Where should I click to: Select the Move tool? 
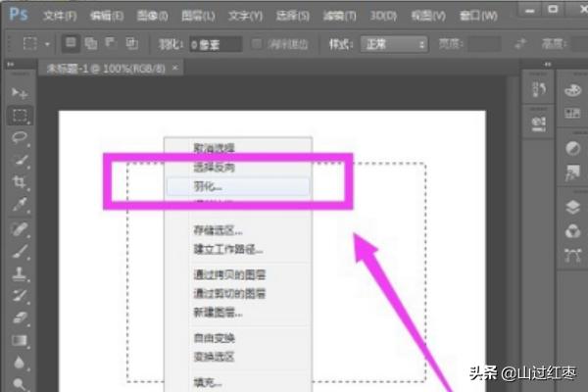point(19,92)
